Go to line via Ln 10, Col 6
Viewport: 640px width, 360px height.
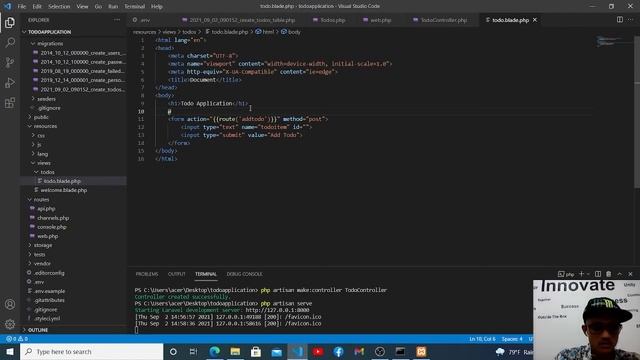[x=482, y=339]
